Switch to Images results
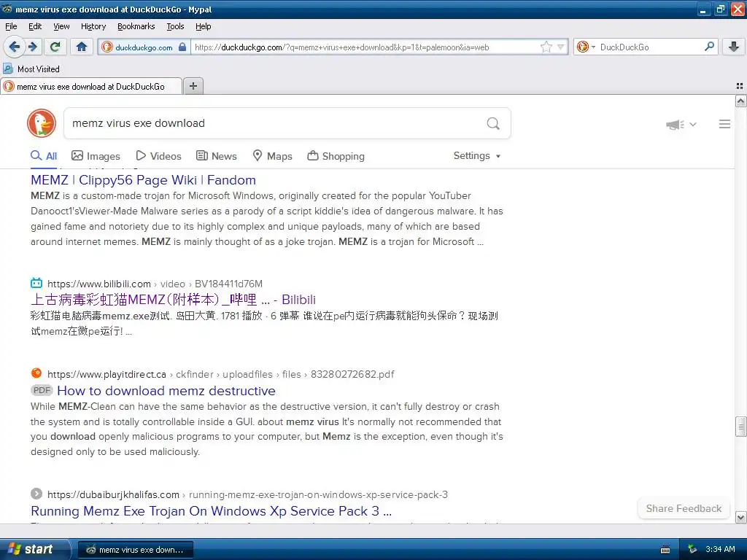This screenshot has height=560, width=747. tap(96, 156)
